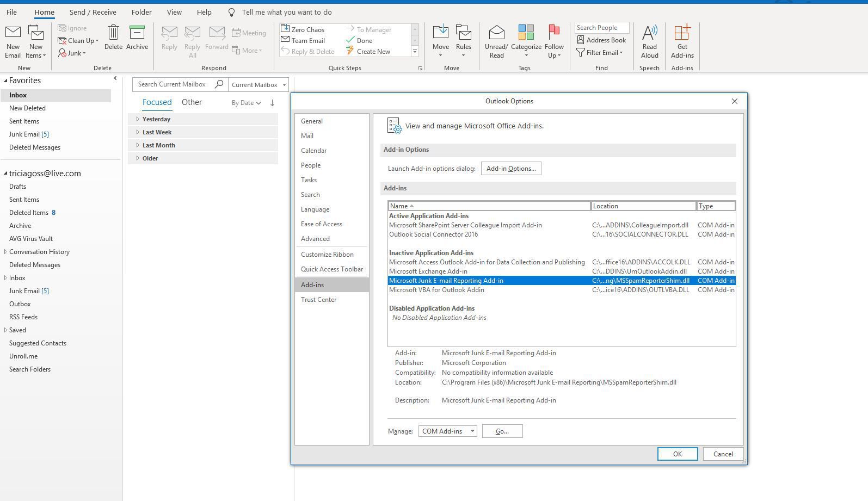Click Cancel in Outlook Options
The height and width of the screenshot is (501, 868).
coord(723,454)
